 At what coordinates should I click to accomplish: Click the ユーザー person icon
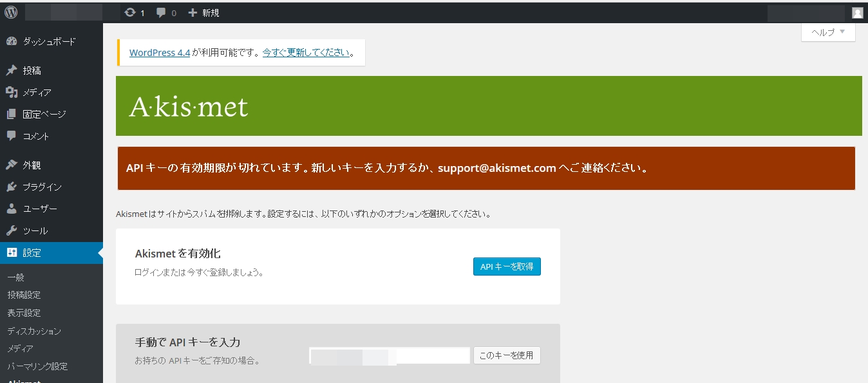(x=11, y=209)
